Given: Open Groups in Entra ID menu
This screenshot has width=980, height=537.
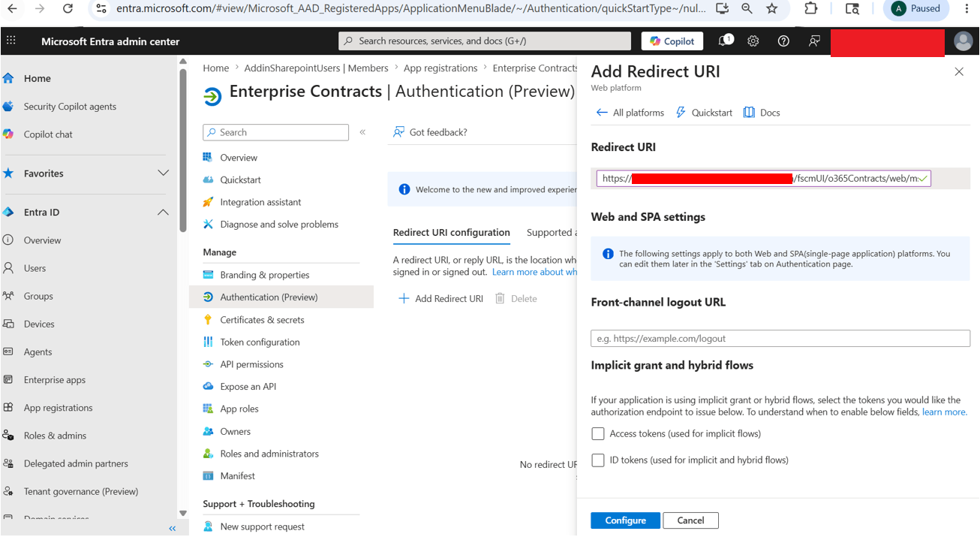Looking at the screenshot, I should point(38,296).
